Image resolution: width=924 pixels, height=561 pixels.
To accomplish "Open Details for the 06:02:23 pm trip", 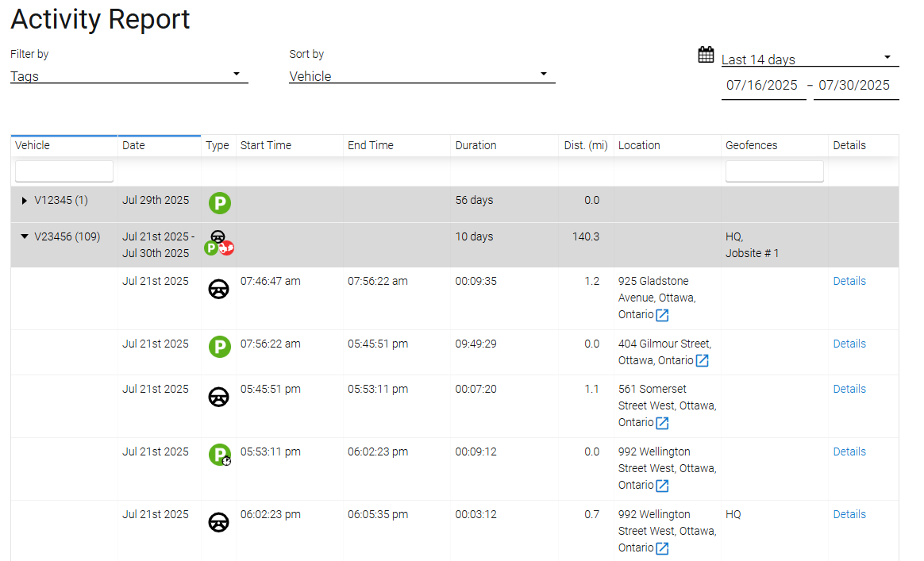I will (849, 514).
